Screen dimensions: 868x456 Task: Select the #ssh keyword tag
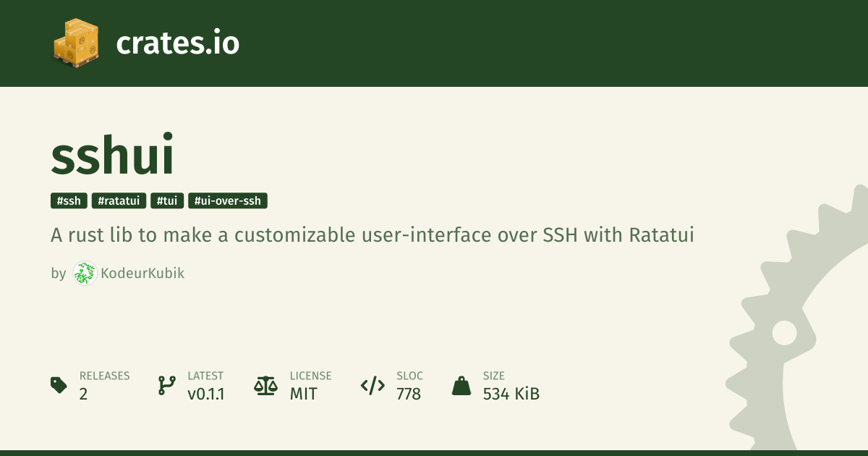pyautogui.click(x=69, y=201)
